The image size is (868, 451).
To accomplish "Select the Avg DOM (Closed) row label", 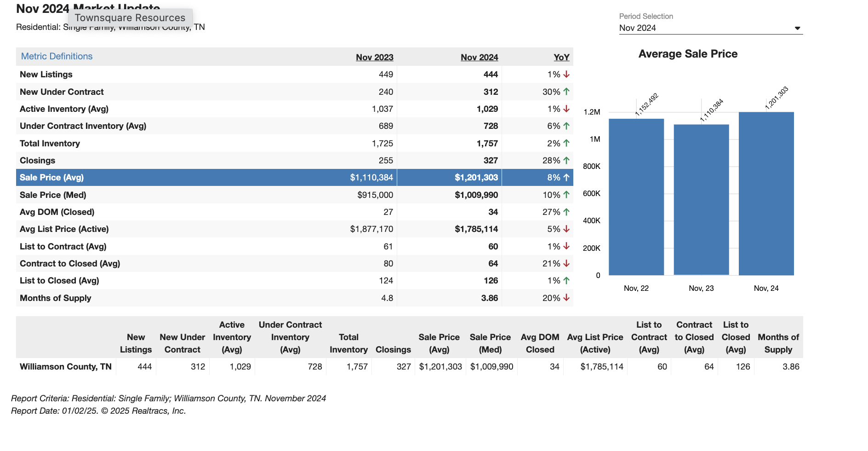I will click(57, 212).
